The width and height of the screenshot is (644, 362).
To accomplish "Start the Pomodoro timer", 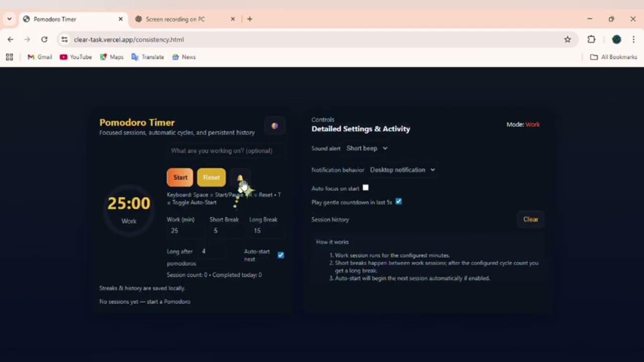I will click(180, 177).
